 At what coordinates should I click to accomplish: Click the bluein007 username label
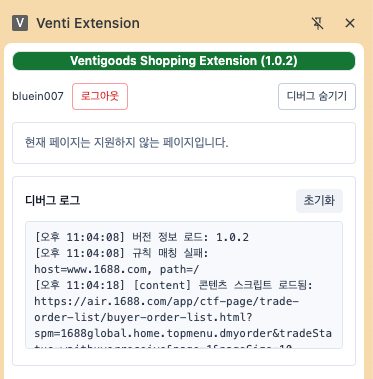(38, 96)
